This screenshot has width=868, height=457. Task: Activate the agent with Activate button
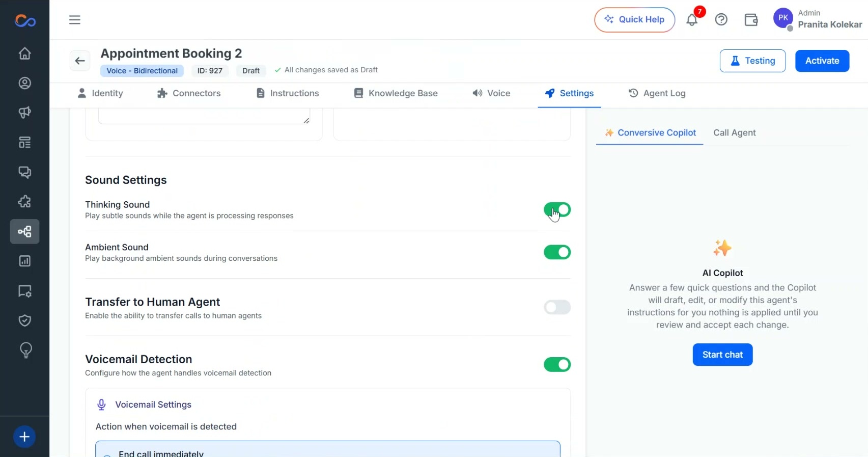tap(822, 61)
